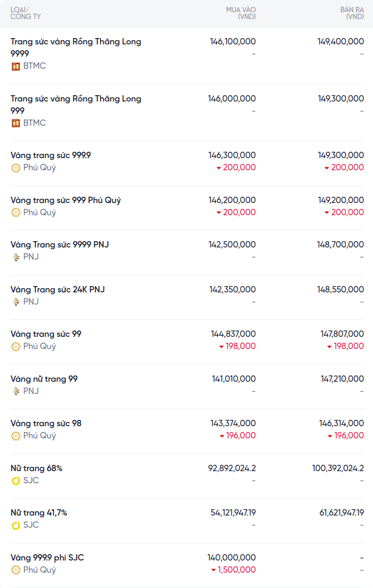
Task: Click the MUA VÀO column header
Action: [x=241, y=13]
